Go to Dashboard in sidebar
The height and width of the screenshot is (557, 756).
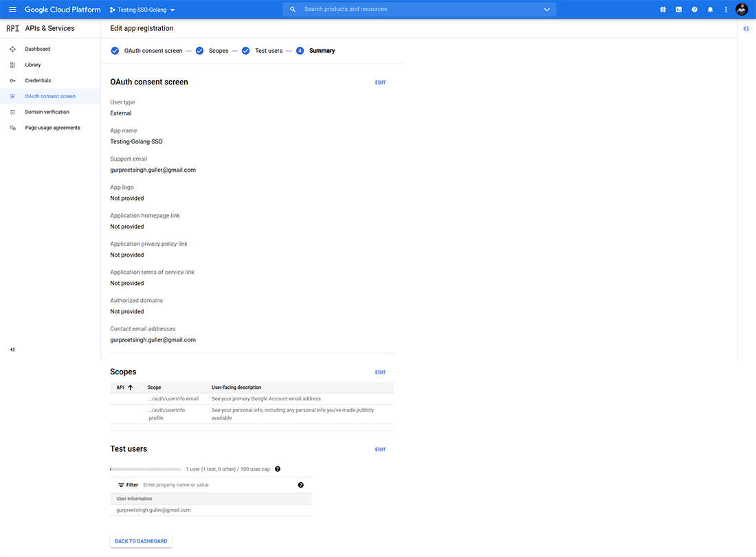tap(38, 49)
